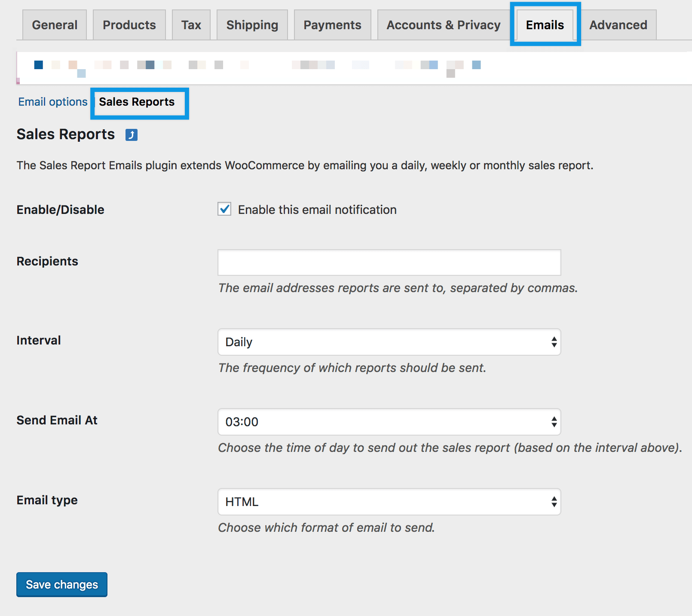Click the Email options link
The image size is (692, 616).
(53, 102)
